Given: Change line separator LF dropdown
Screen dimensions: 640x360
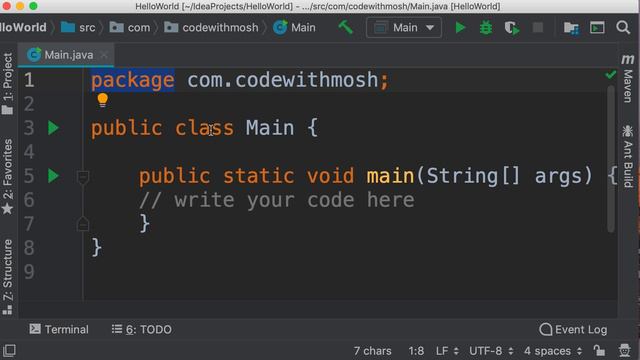Looking at the screenshot, I should 447,351.
